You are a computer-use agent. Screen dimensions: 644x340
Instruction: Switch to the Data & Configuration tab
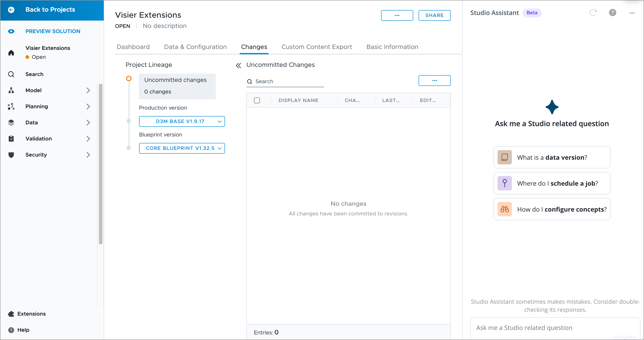tap(195, 47)
